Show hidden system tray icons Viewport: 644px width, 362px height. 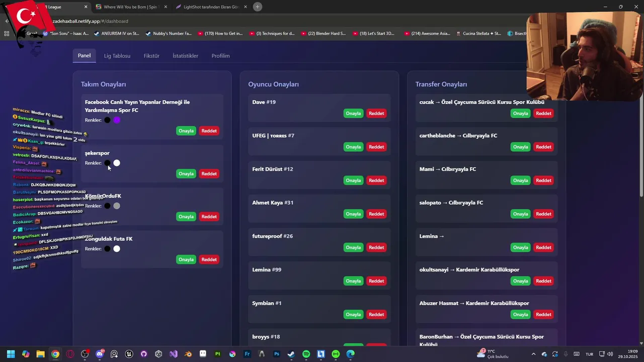click(x=533, y=354)
